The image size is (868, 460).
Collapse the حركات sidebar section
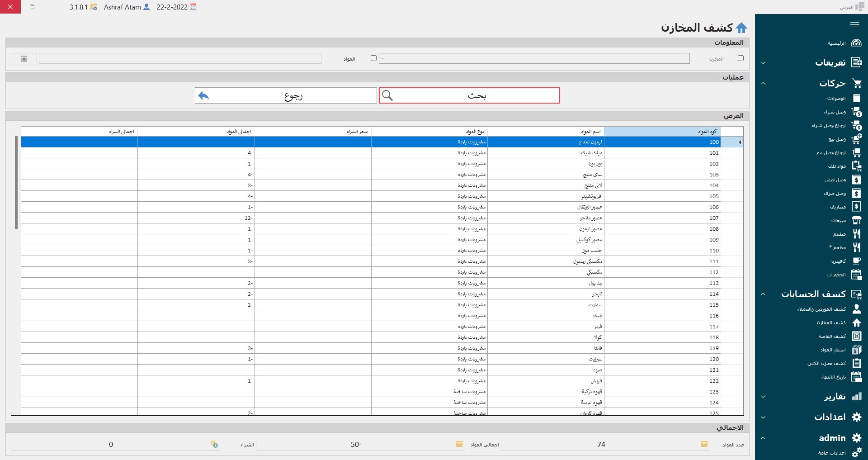[763, 84]
